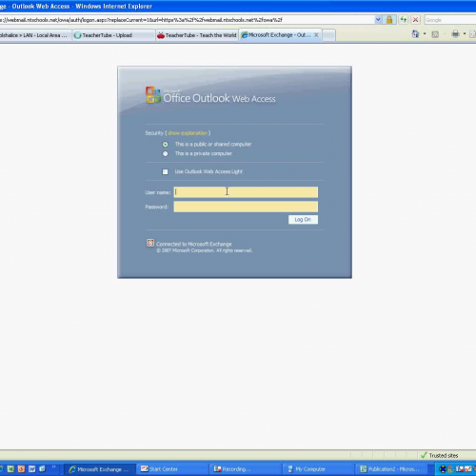The image size is (476, 476).
Task: Click the Password input field
Action: click(x=246, y=207)
